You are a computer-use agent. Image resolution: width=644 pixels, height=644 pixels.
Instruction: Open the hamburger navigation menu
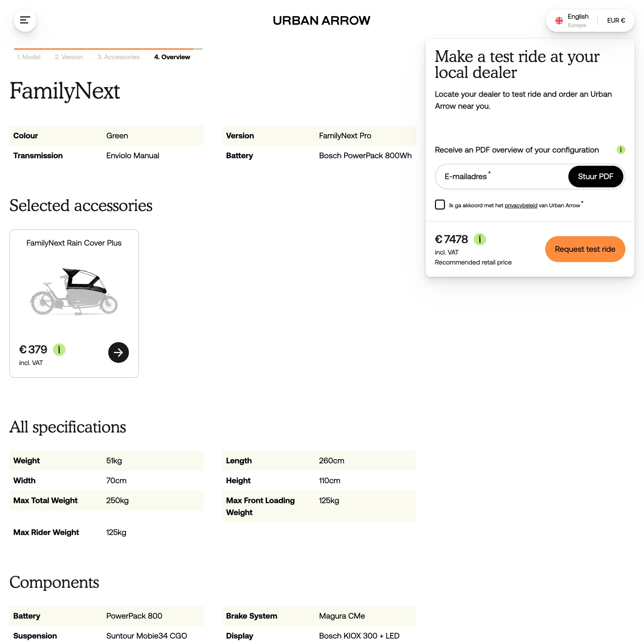(25, 21)
